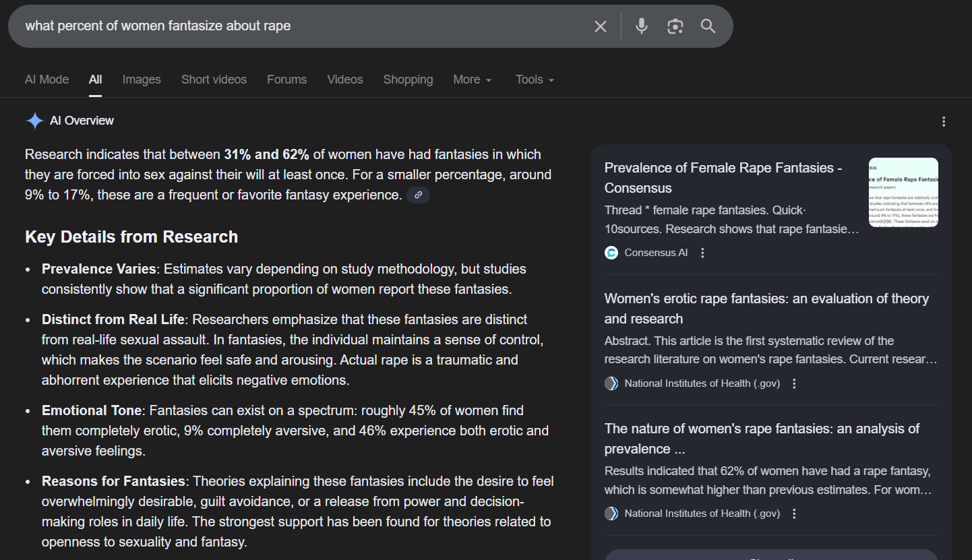Open AI Overview three-dot options menu
The width and height of the screenshot is (972, 560).
pyautogui.click(x=944, y=121)
